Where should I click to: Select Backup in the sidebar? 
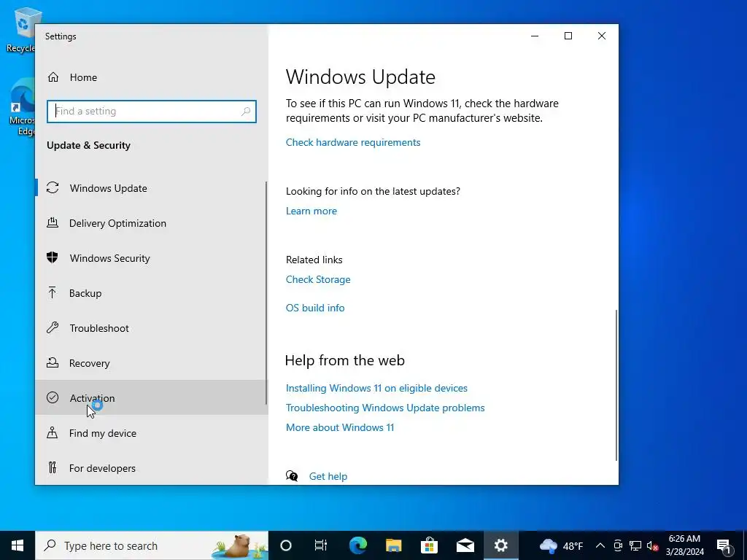pyautogui.click(x=152, y=293)
